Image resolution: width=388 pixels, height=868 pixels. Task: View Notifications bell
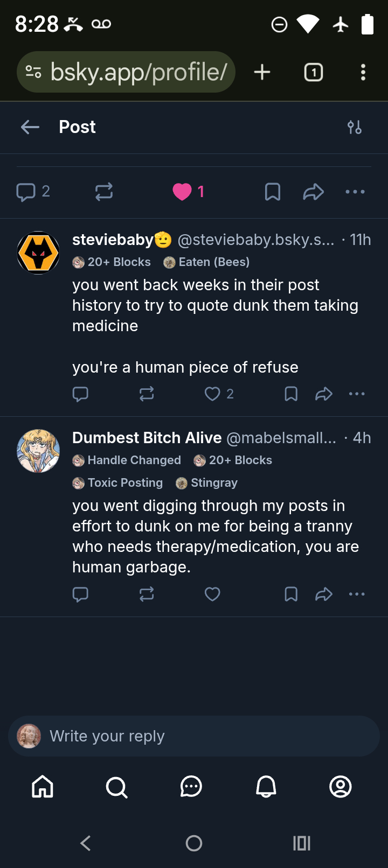point(266,787)
